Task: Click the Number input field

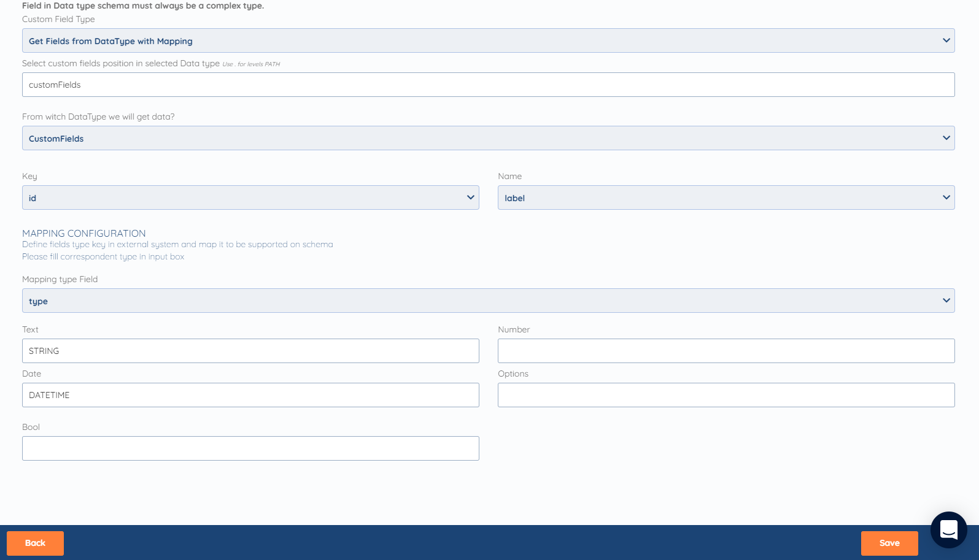Action: tap(726, 351)
